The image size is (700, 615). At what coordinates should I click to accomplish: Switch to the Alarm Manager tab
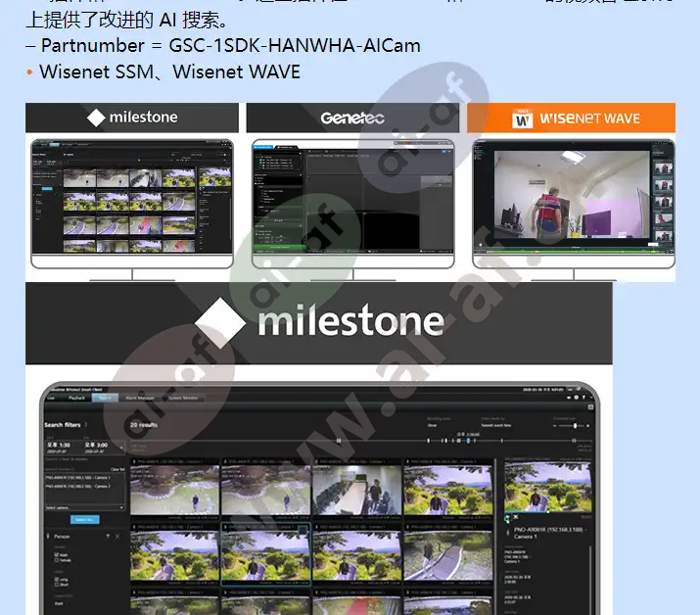140,399
